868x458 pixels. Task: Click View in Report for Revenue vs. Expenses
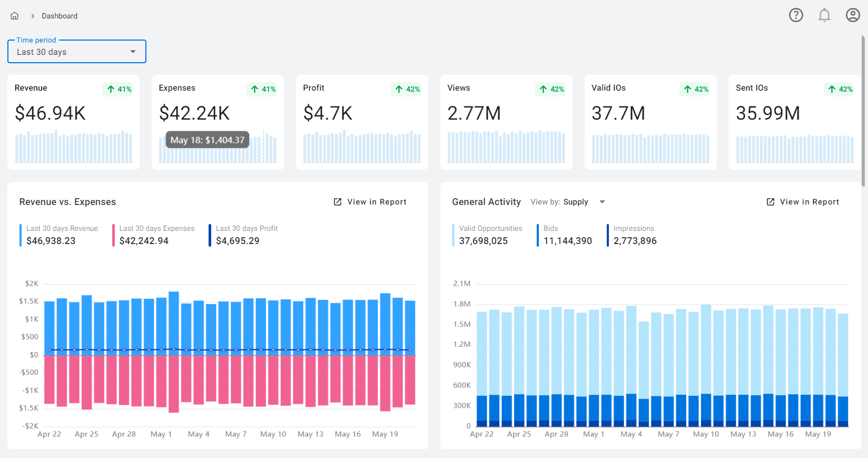377,202
